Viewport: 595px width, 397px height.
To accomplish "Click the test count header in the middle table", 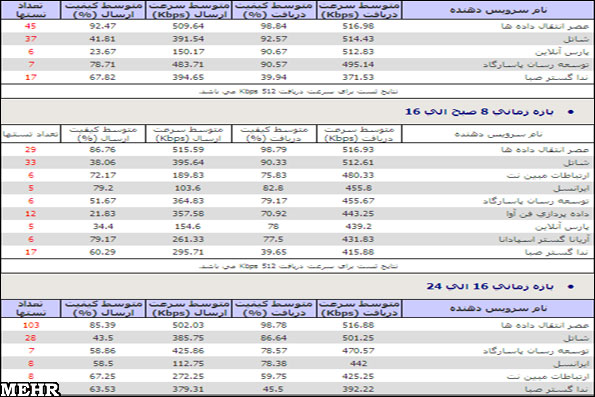I will click(30, 134).
